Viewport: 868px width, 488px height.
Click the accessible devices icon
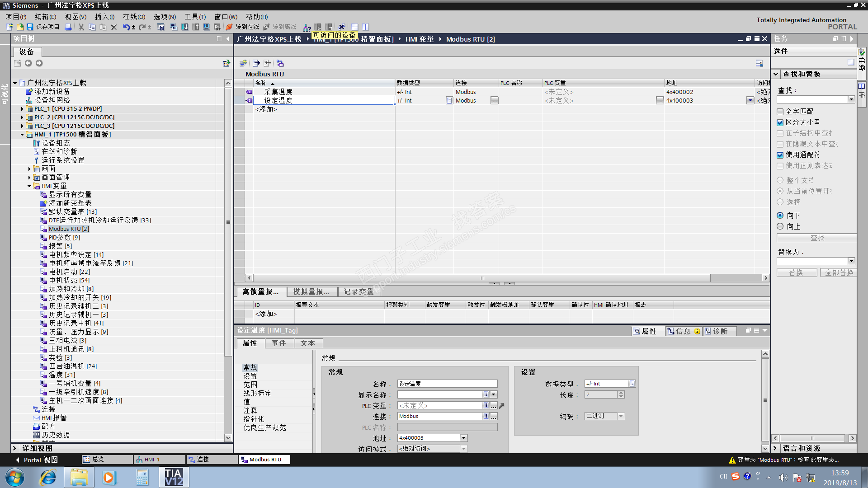click(x=307, y=28)
